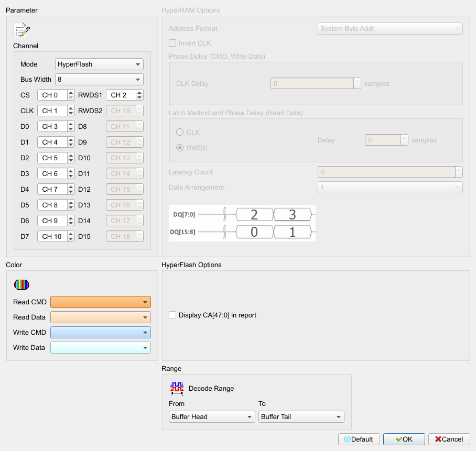This screenshot has width=476, height=451.
Task: Open the Write Data color dropdown
Action: pyautogui.click(x=101, y=348)
